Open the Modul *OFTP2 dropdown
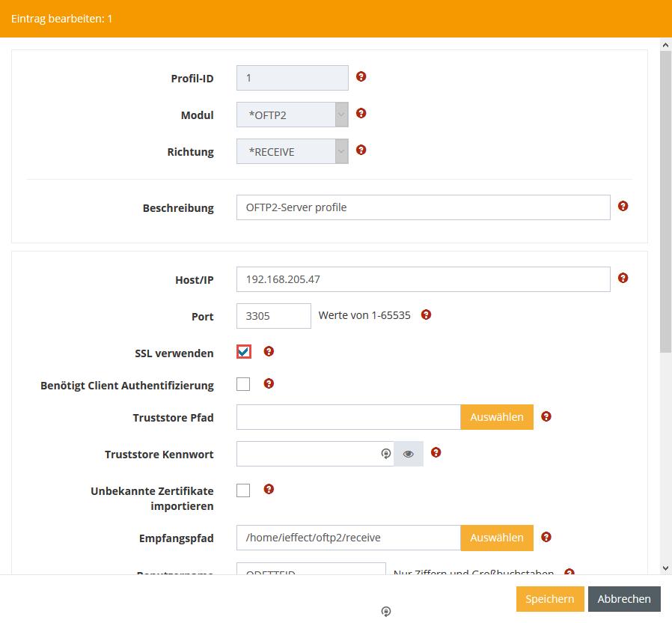672x623 pixels. 292,115
